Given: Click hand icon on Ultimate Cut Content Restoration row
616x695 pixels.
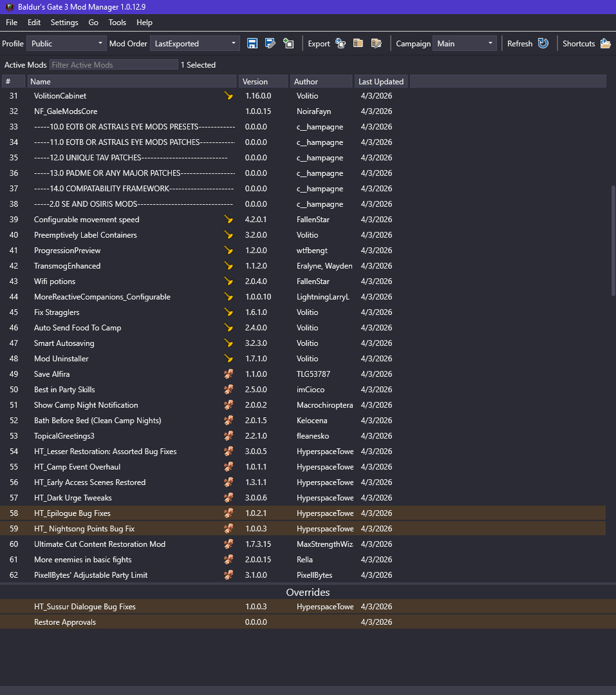Looking at the screenshot, I should 229,544.
